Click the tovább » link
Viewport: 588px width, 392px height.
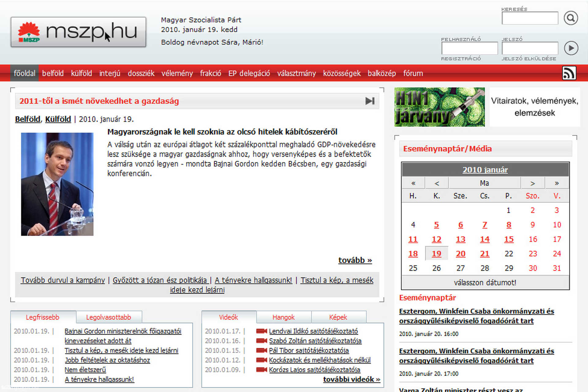click(x=355, y=260)
